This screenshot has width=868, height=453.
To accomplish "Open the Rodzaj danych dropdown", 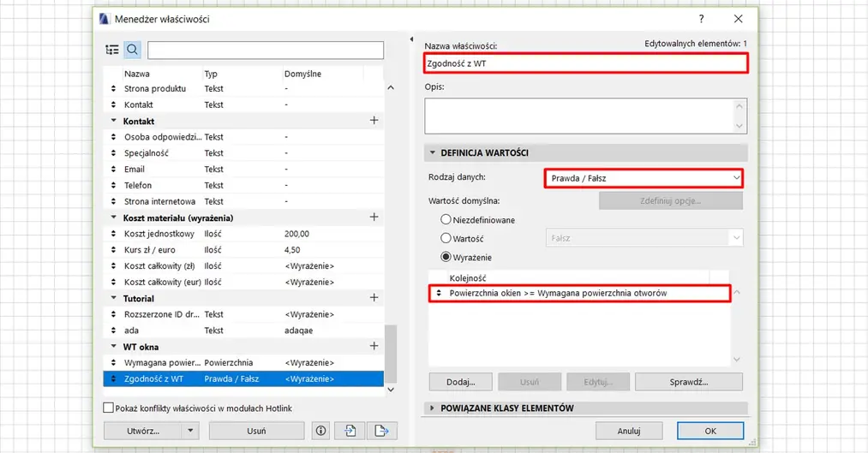I will coord(644,178).
